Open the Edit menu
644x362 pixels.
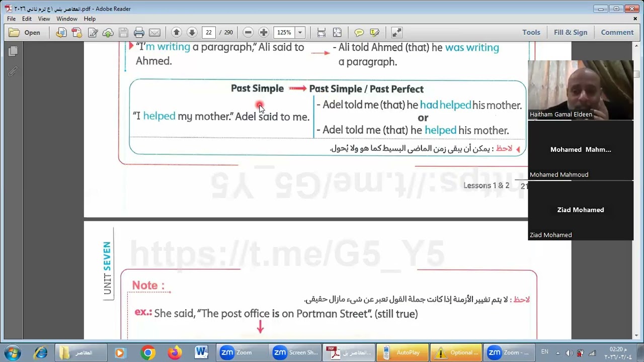point(27,19)
